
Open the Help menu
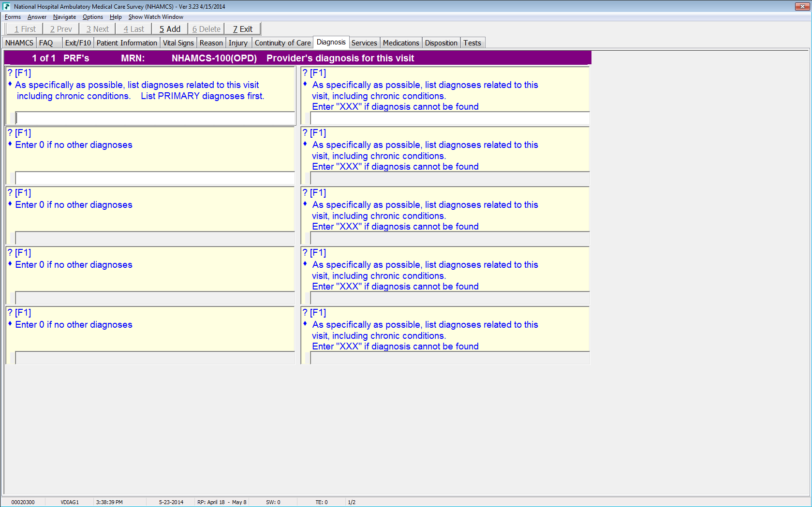point(116,17)
